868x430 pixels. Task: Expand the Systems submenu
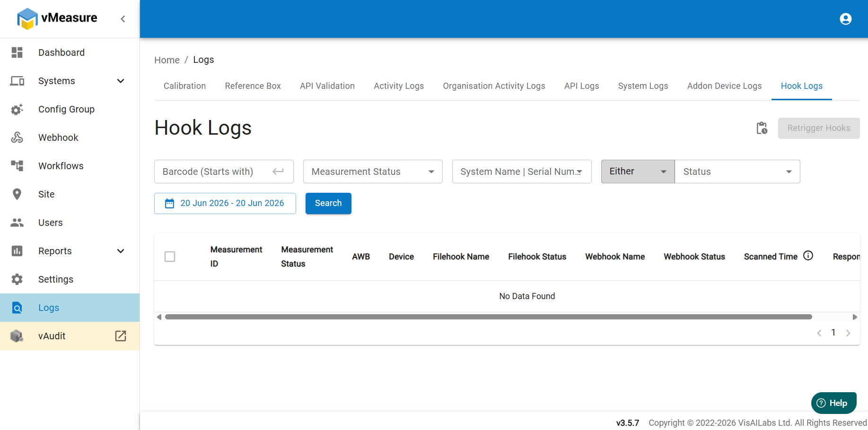[121, 81]
